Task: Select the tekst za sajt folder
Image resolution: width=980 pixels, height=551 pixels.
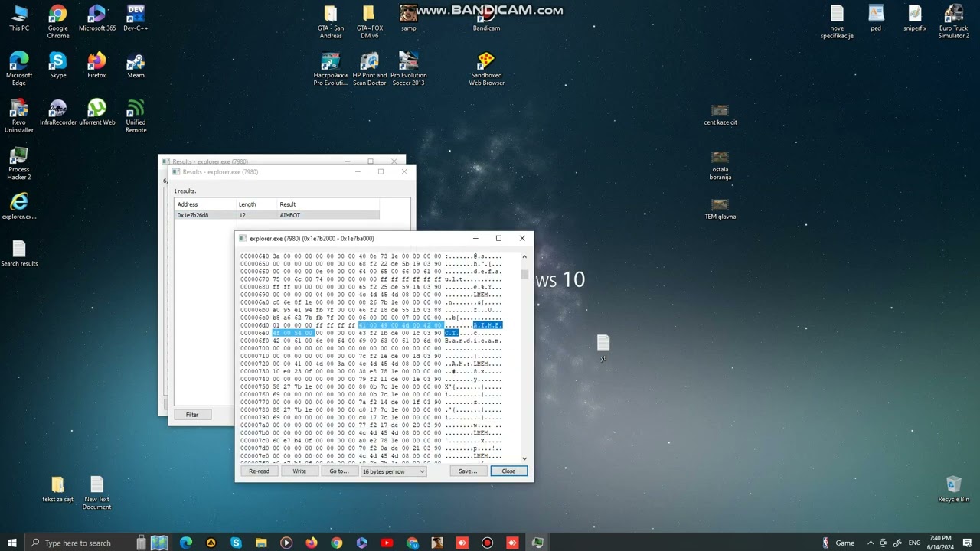Action: pos(58,489)
